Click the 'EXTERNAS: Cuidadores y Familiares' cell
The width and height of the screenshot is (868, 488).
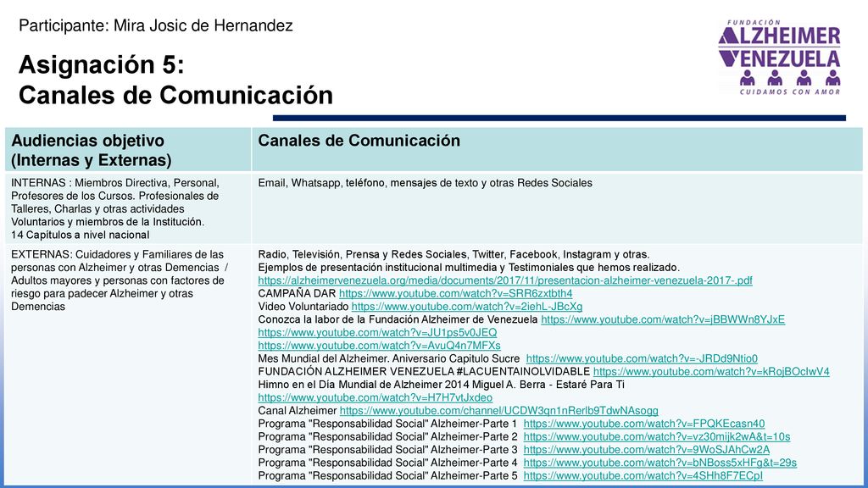click(128, 365)
